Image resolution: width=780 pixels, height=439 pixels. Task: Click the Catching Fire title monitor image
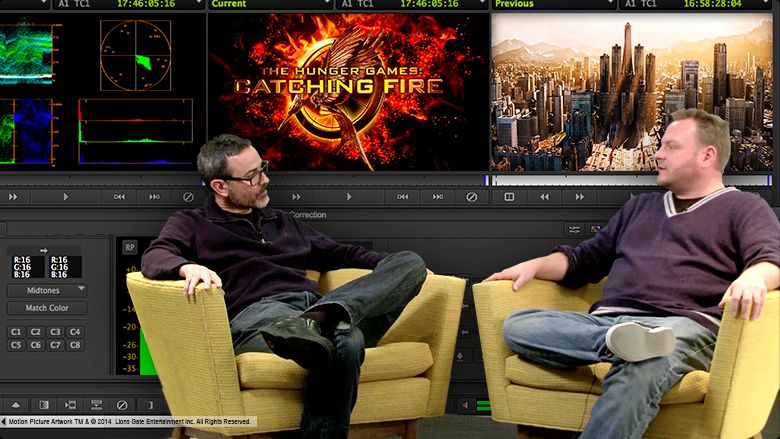coord(349,92)
